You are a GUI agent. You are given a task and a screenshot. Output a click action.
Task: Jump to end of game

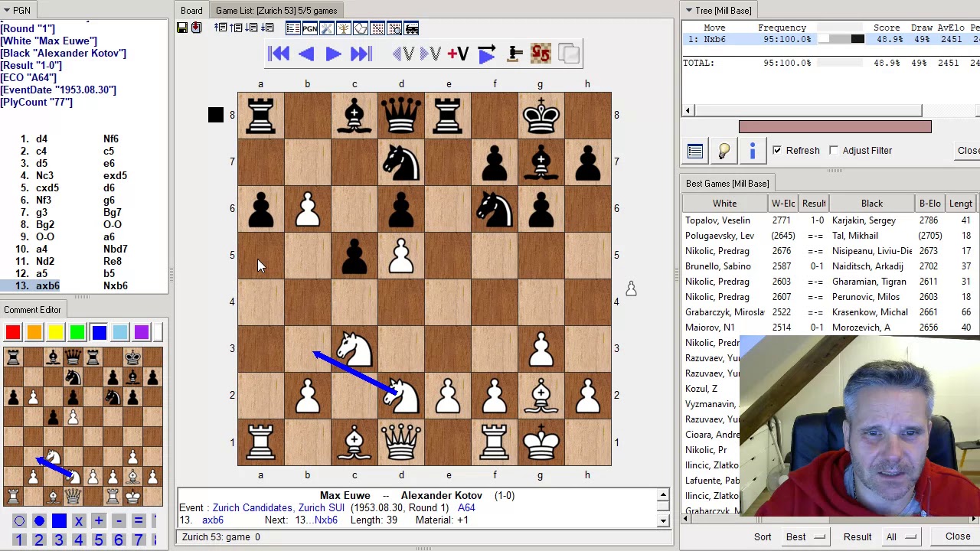[x=361, y=54]
